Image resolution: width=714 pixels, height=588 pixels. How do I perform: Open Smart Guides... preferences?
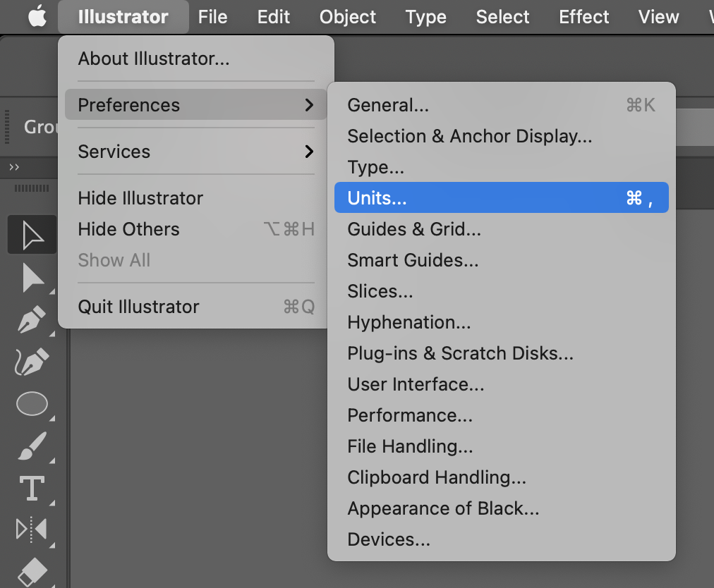[x=502, y=260]
